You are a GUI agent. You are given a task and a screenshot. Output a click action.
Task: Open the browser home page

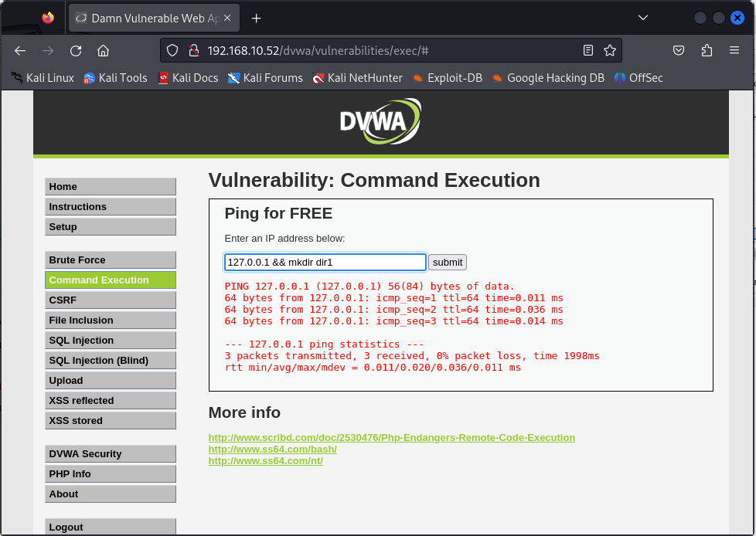[x=103, y=50]
